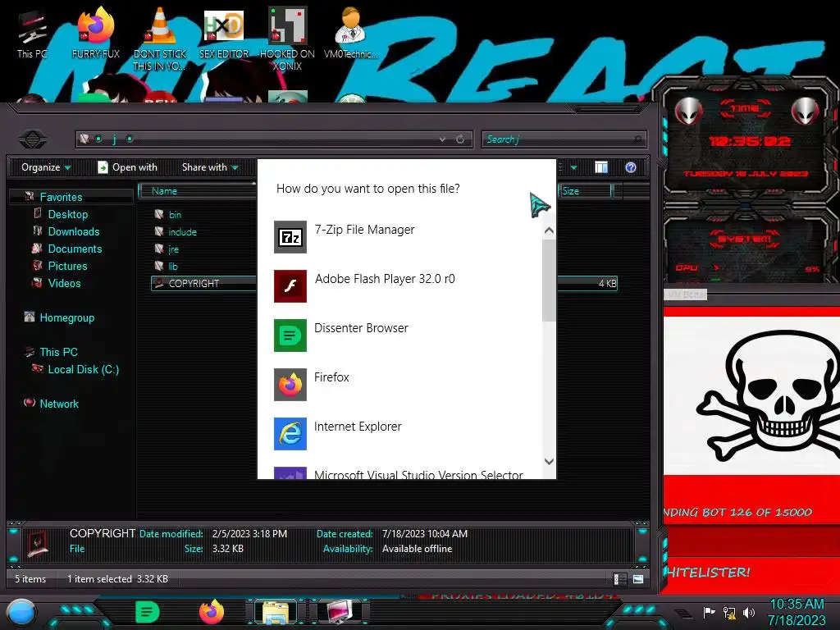Image resolution: width=840 pixels, height=630 pixels.
Task: Click Open with toolbar button
Action: click(127, 167)
